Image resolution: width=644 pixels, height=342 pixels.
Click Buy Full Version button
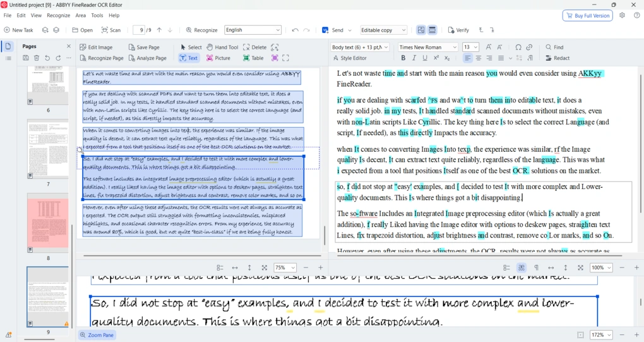(588, 16)
